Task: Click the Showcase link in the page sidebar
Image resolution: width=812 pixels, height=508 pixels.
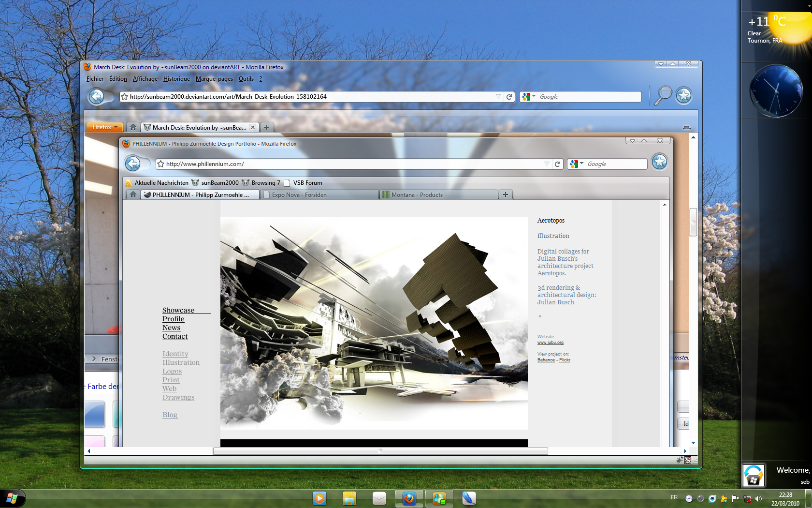Action: pos(178,310)
